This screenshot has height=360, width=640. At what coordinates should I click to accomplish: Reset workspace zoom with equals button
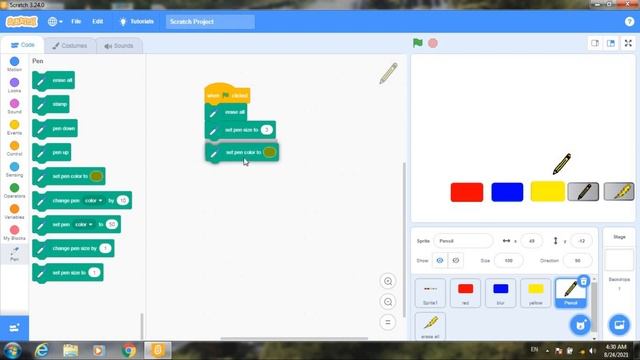coord(388,322)
